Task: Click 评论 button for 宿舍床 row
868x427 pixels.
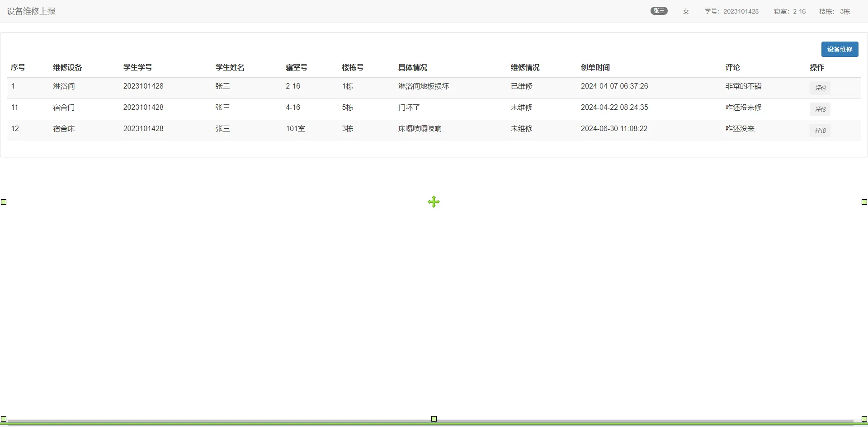Action: 820,131
